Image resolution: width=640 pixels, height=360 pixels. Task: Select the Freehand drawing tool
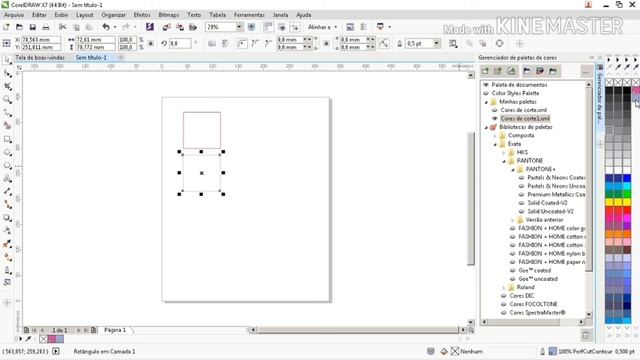[7, 113]
